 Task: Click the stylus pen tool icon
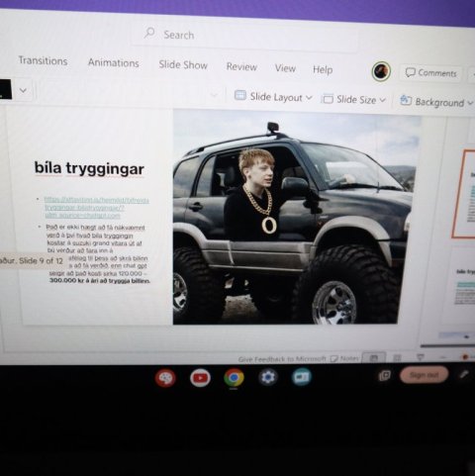pyautogui.click(x=463, y=375)
